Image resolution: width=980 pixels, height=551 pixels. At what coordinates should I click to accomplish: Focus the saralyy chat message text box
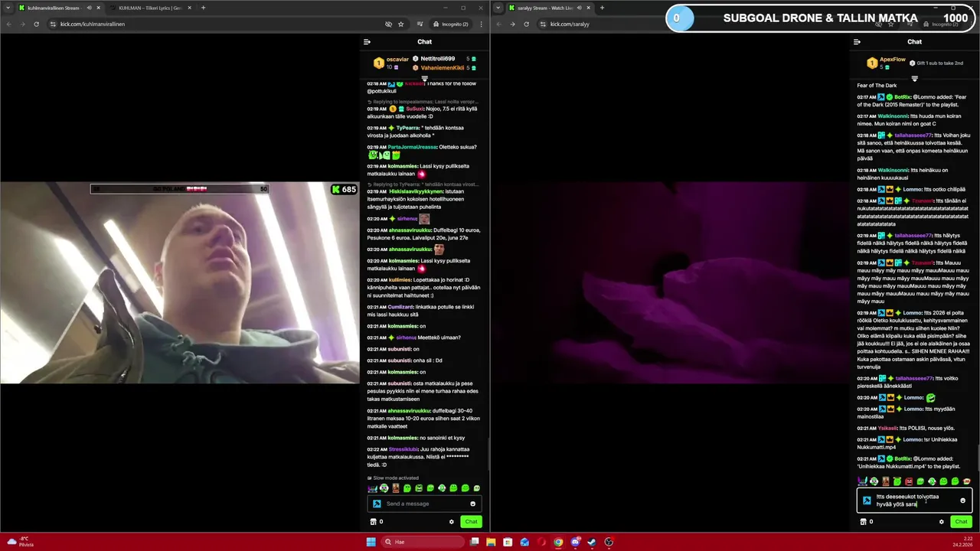914,500
